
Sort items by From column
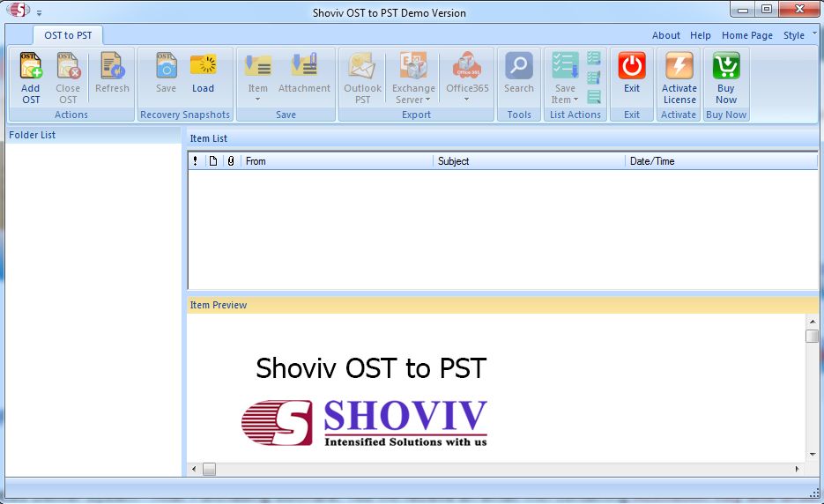tap(337, 161)
